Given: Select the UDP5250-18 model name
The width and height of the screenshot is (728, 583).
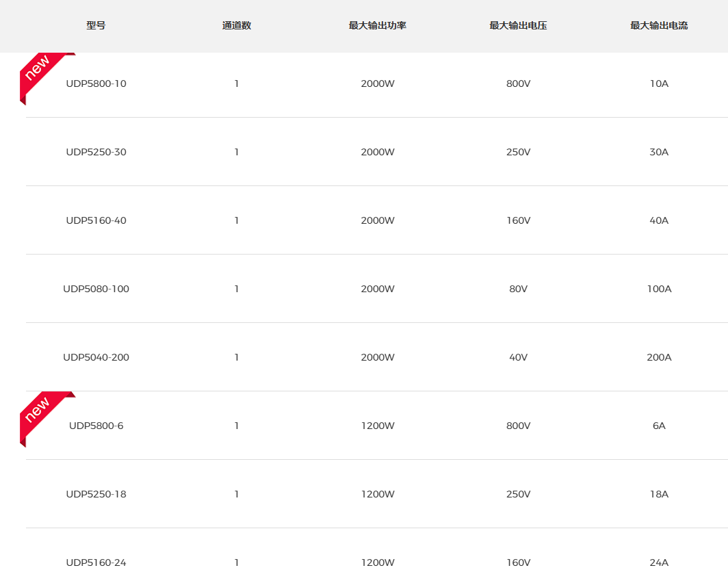Looking at the screenshot, I should coord(96,494).
